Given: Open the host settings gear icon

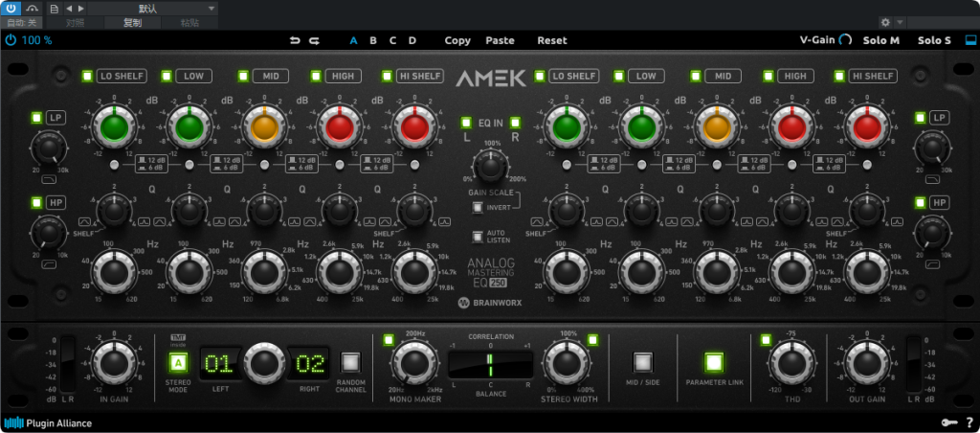Looking at the screenshot, I should click(885, 23).
